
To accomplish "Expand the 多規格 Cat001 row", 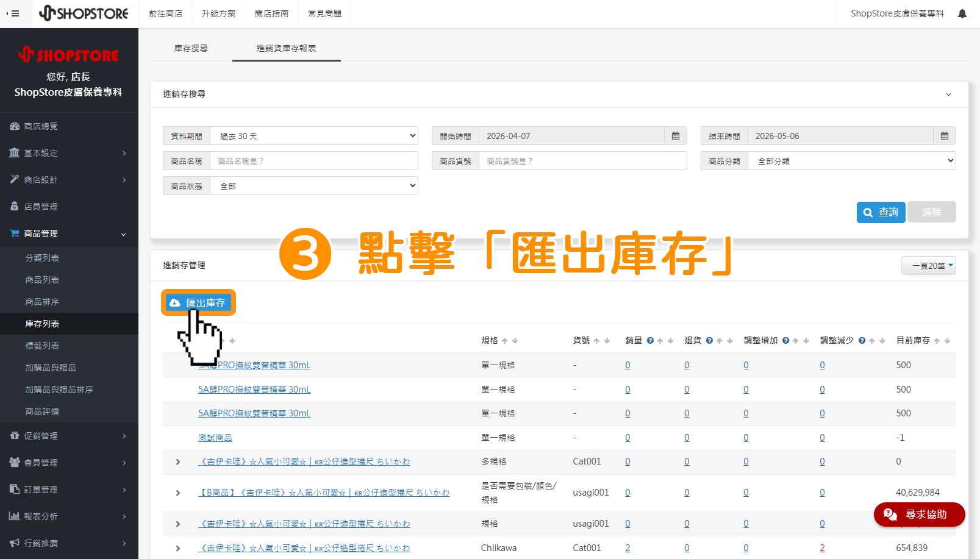I will click(178, 461).
